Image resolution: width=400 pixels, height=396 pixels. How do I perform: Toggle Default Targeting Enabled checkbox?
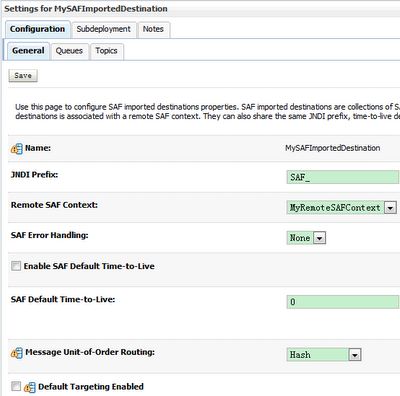point(16,386)
